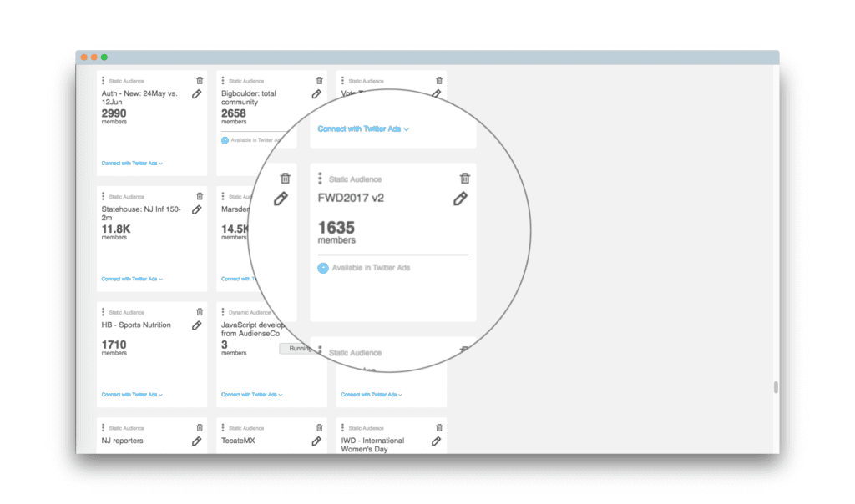855x504 pixels.
Task: Click the three-dot handle on the TecateMX card
Action: point(223,428)
